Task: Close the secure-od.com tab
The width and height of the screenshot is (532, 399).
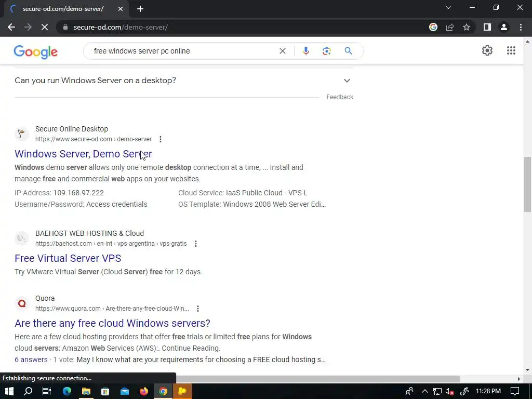Action: [121, 9]
